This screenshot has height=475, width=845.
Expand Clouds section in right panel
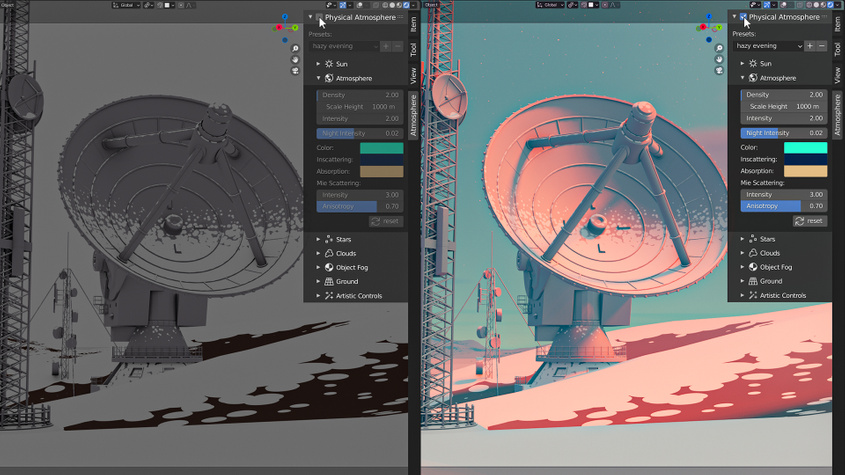[742, 252]
